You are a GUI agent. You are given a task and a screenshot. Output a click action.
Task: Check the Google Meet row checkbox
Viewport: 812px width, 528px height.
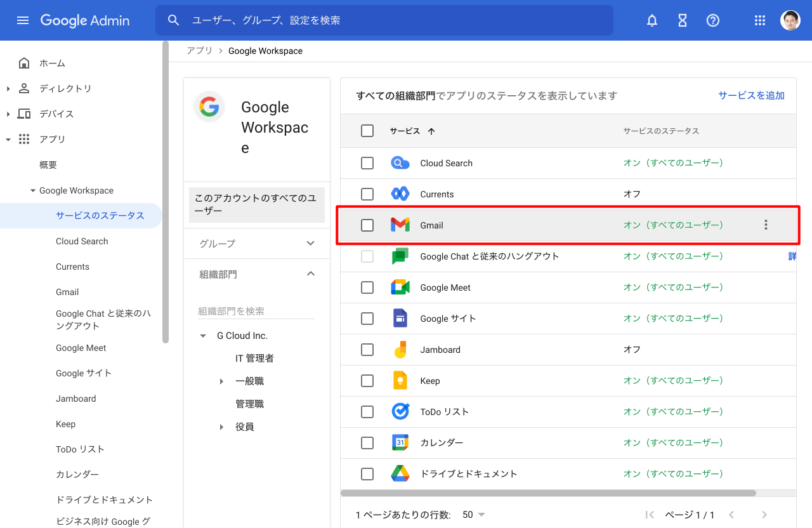click(x=367, y=287)
